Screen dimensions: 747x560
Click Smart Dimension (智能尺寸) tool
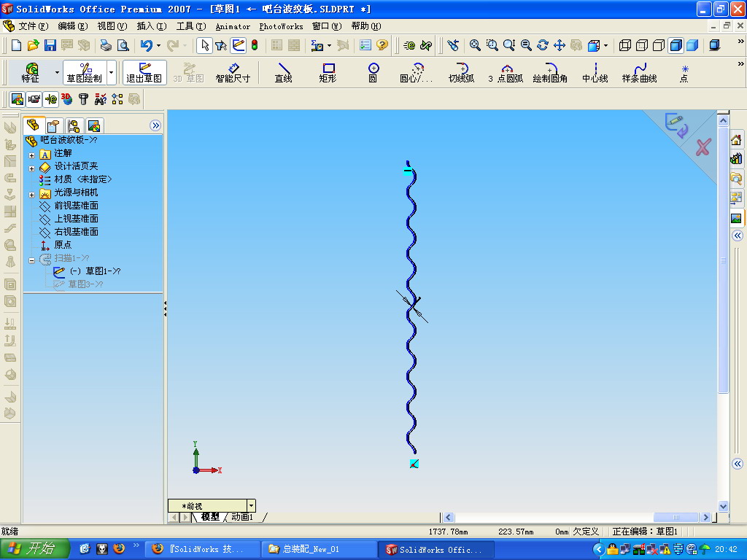coord(233,73)
